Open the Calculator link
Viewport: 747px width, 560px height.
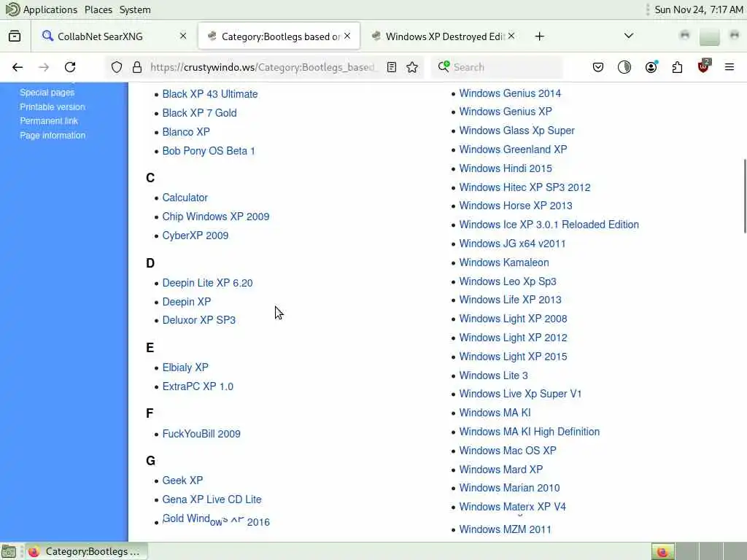point(185,198)
